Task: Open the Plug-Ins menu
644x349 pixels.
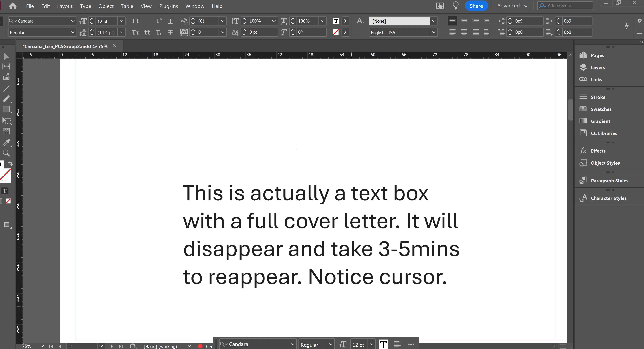Action: point(168,6)
